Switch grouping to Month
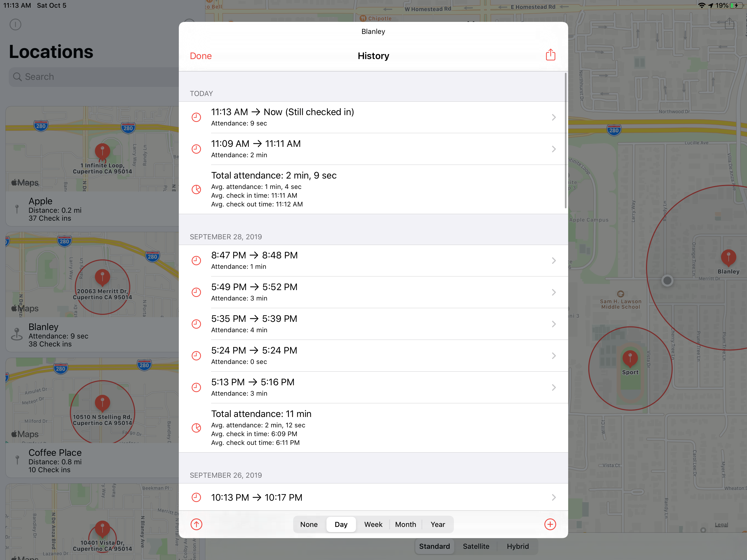Viewport: 747px width, 560px height. pos(405,524)
